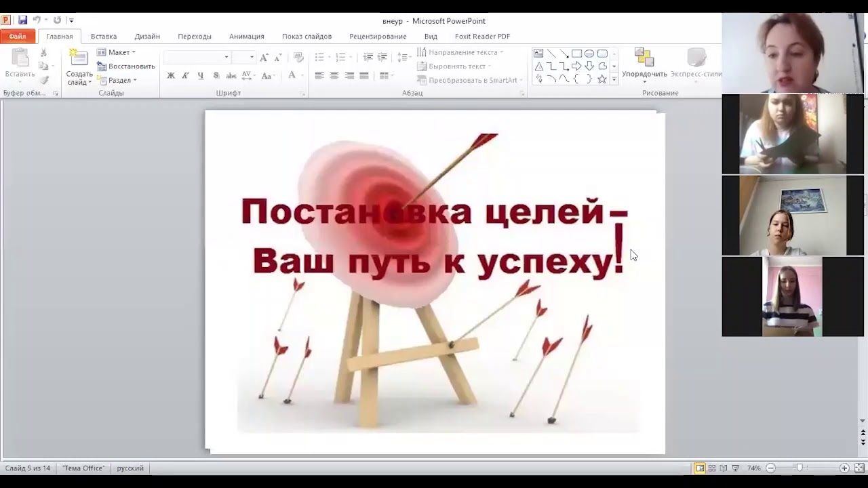Click the zoom slider handle
Viewport: 868px width, 488px height.
coord(800,468)
